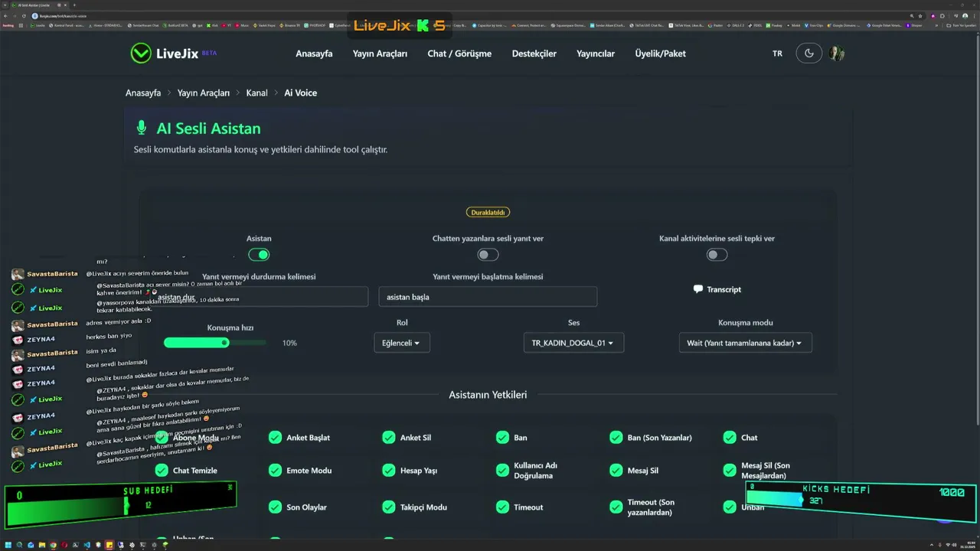Uncheck the Ban permission

502,438
